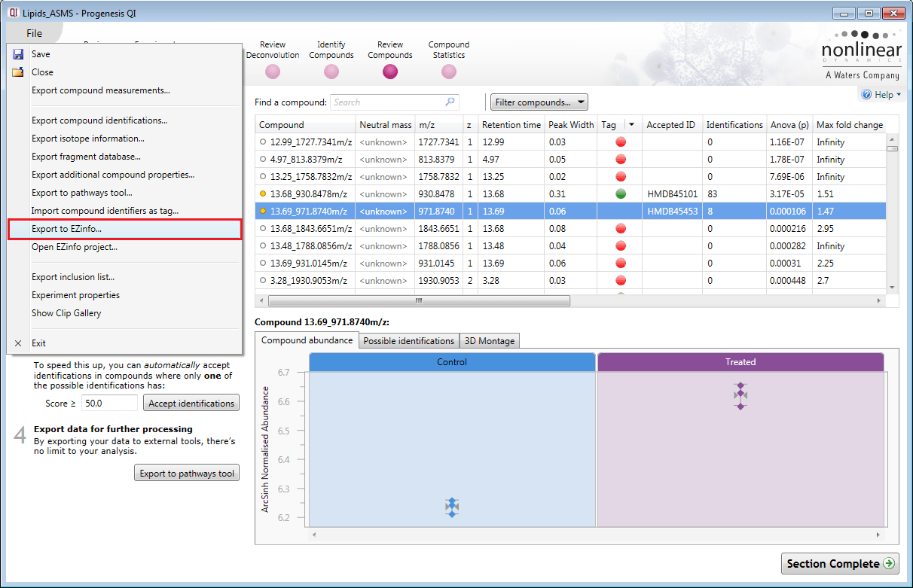Click the red tag of 13.48_1788.0856m/z row
Image resolution: width=913 pixels, height=588 pixels.
pos(621,246)
